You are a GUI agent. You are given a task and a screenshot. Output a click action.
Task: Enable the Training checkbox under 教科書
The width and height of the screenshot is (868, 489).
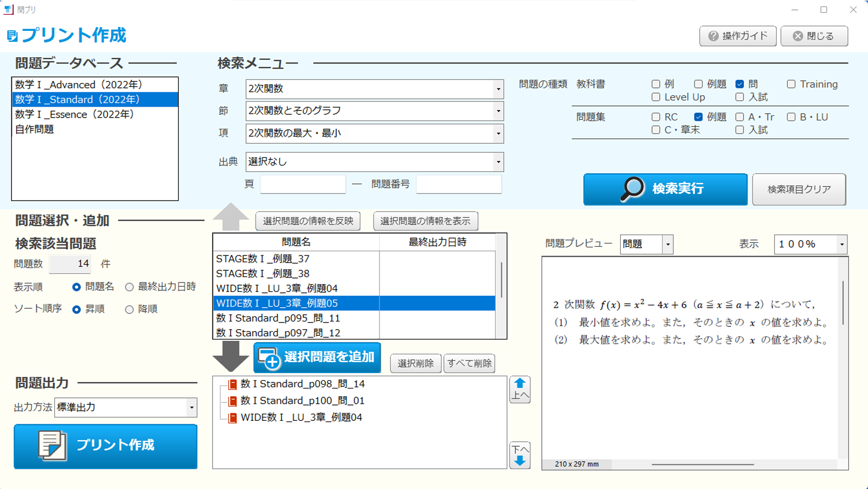(x=791, y=84)
